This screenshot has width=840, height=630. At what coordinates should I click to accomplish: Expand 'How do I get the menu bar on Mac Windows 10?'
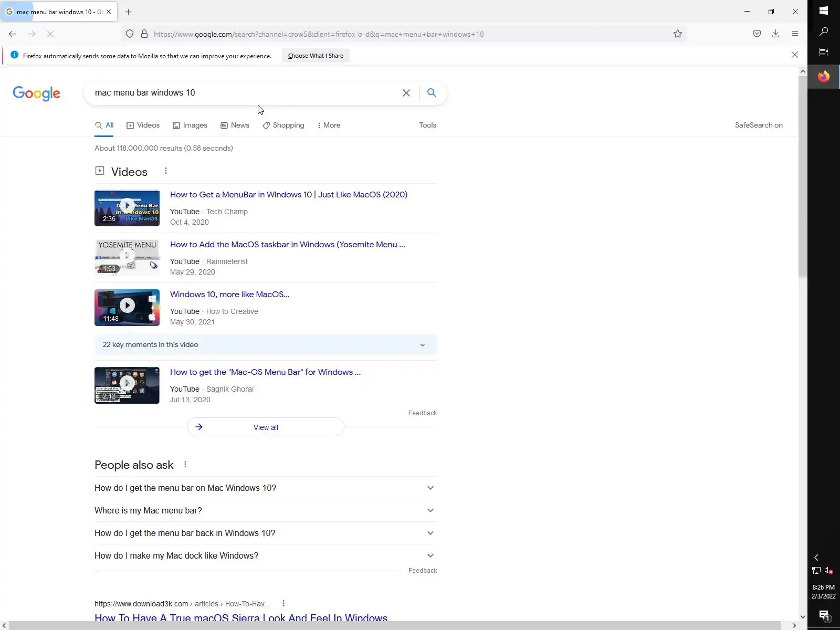click(x=266, y=488)
